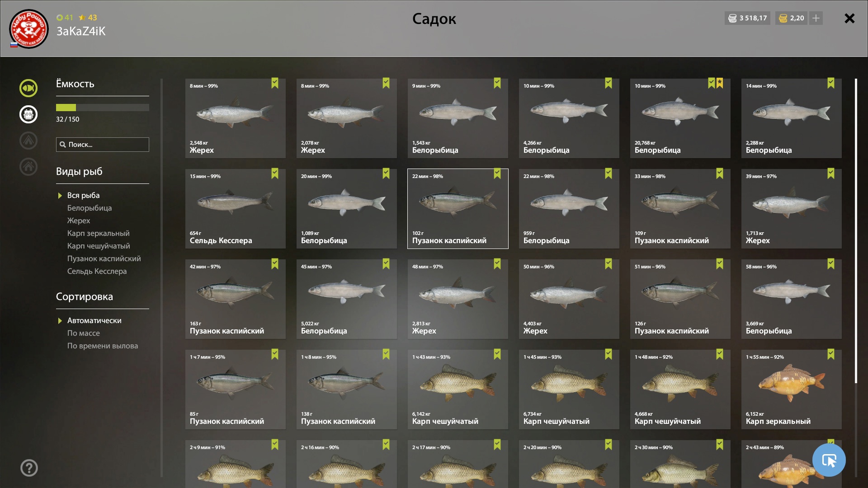This screenshot has width=868, height=488.
Task: Filter by Карп зеркальный species
Action: coord(98,233)
